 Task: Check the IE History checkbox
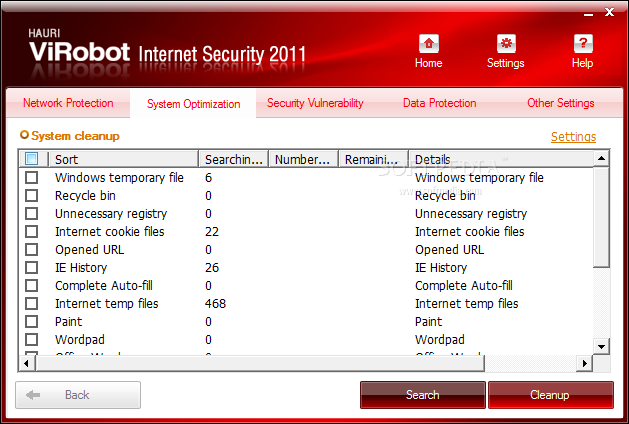[31, 268]
